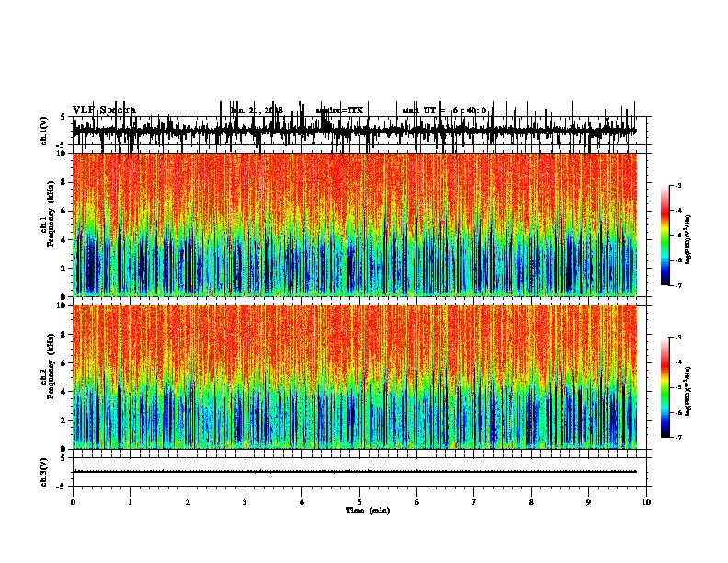
Task: Click the time axis tick label '10'
Action: 646,502
